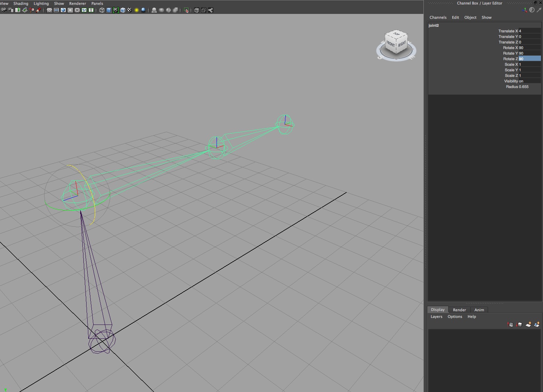Click the Translate X value field

point(529,31)
